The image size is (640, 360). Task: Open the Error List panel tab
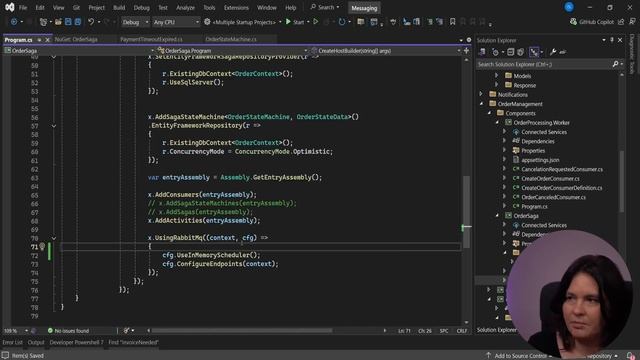pyautogui.click(x=13, y=342)
